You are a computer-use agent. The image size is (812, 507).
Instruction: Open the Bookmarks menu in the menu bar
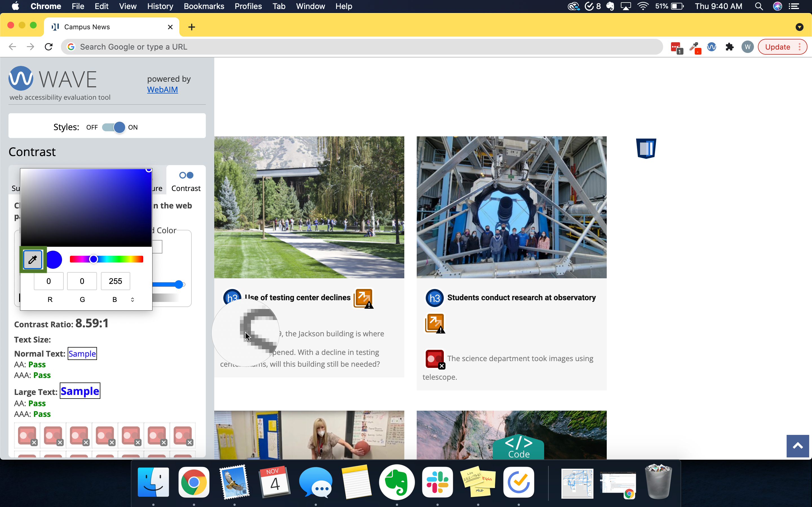[x=204, y=6]
